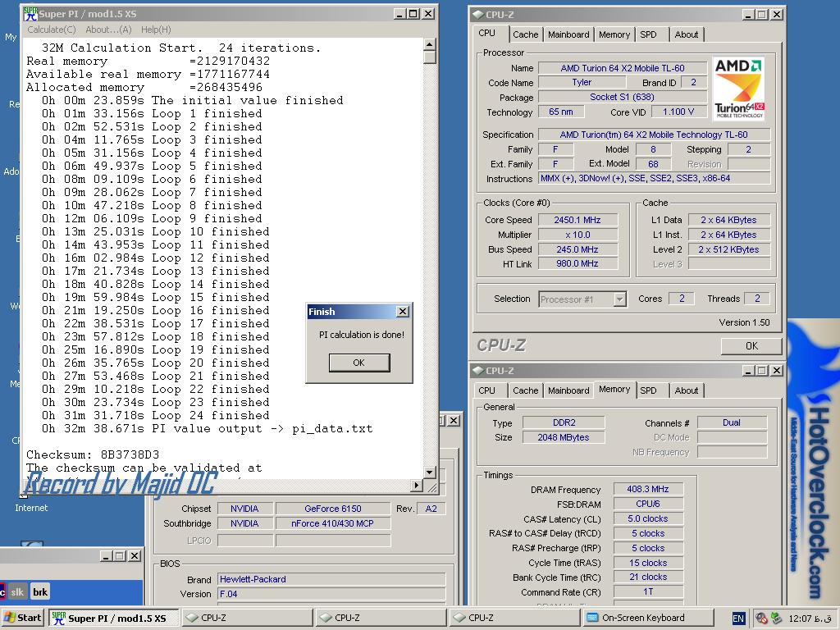Click the brk key on on-screen keyboard
The height and width of the screenshot is (630, 840).
(x=40, y=592)
